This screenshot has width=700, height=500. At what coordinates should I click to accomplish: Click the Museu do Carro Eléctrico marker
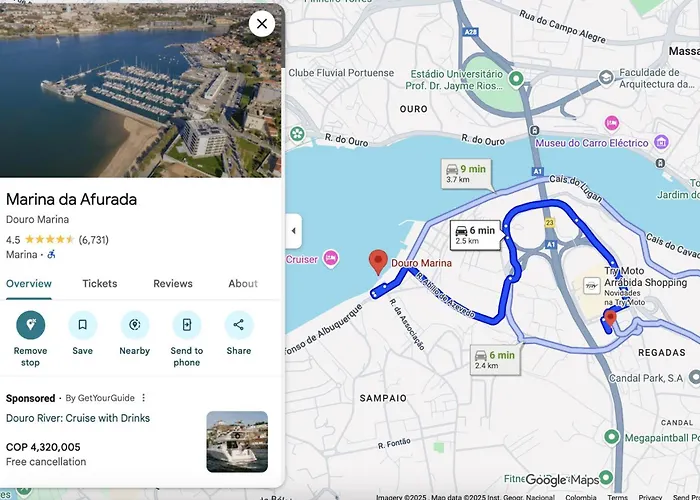tap(661, 143)
